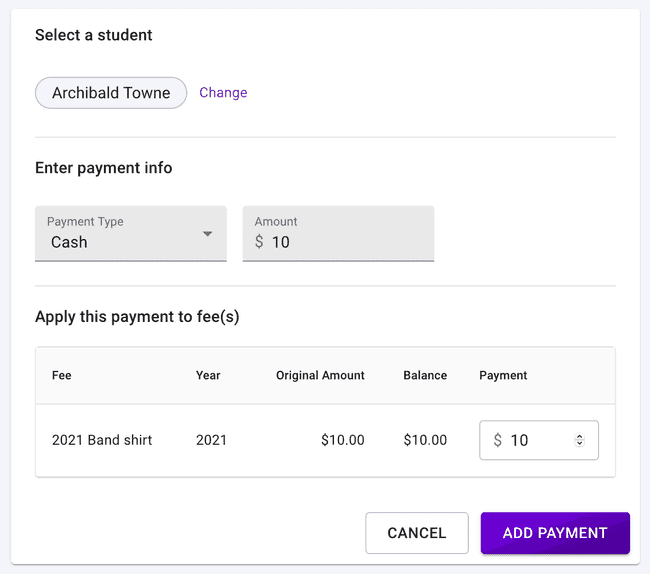Select the 2021 Band shirt fee row
The height and width of the screenshot is (574, 650).
[102, 440]
